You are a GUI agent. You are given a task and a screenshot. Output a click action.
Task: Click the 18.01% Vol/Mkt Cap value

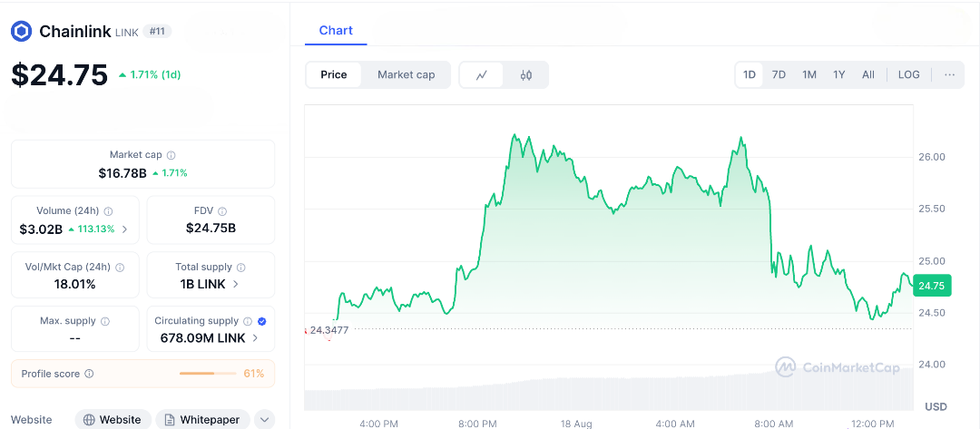click(75, 284)
